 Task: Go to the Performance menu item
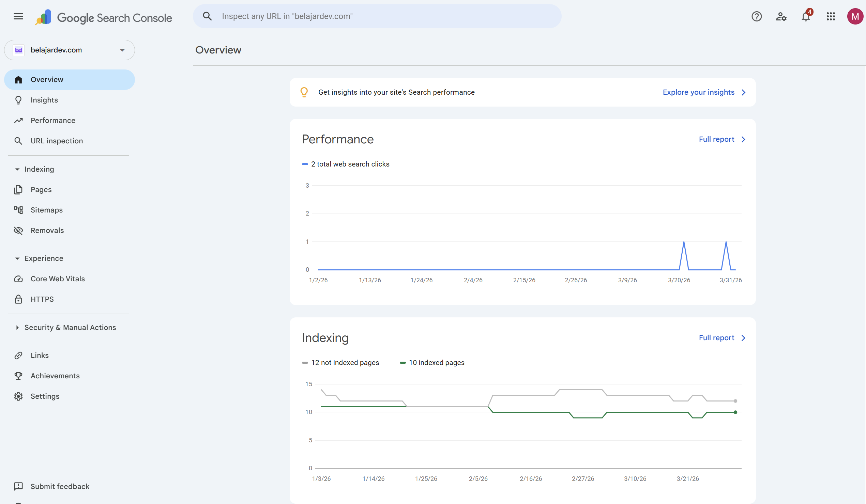(53, 121)
